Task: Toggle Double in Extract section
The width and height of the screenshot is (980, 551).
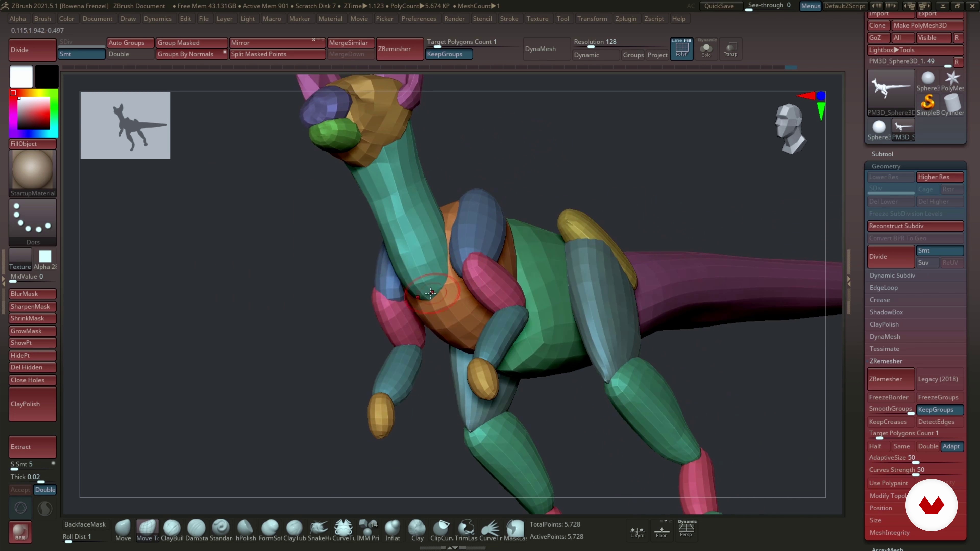Action: point(45,490)
